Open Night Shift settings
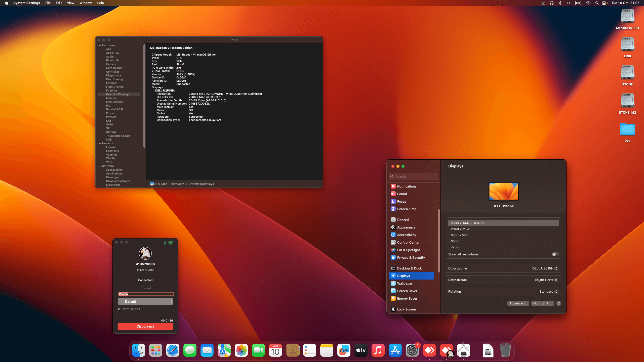This screenshot has height=362, width=644. coord(542,303)
